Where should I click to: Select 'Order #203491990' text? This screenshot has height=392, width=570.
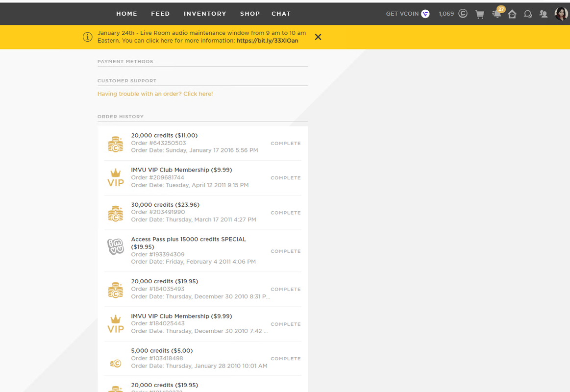[158, 212]
